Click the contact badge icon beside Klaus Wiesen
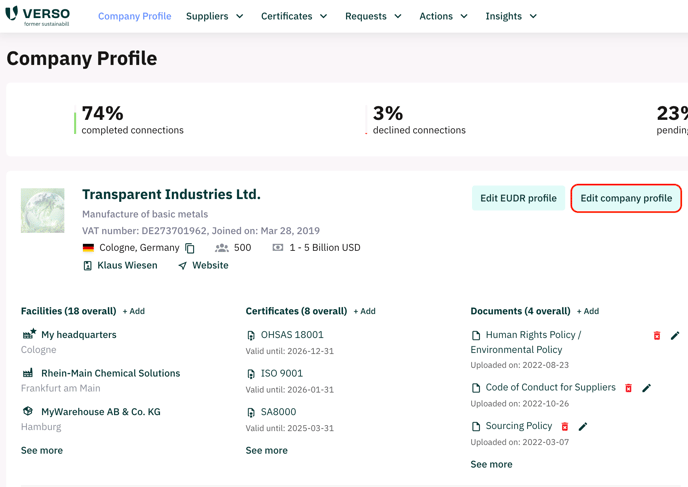688x487 pixels. coord(88,265)
